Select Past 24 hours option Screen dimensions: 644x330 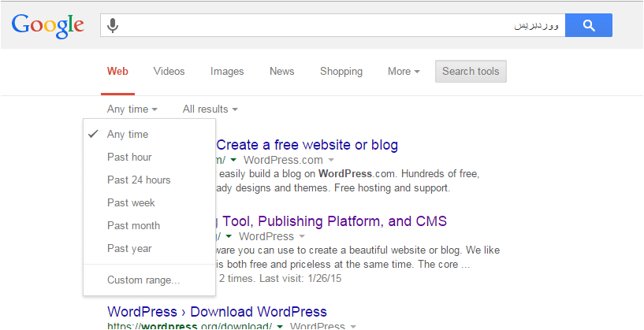click(149, 180)
